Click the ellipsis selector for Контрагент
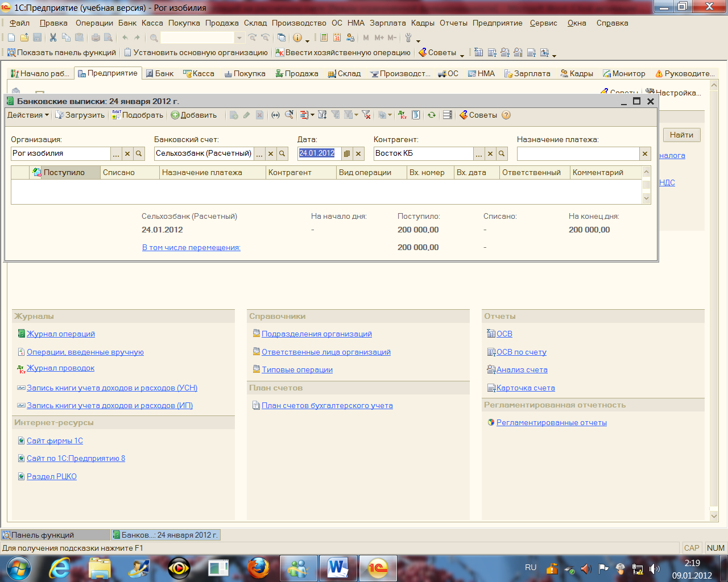Viewport: 728px width, 582px height. (x=479, y=153)
